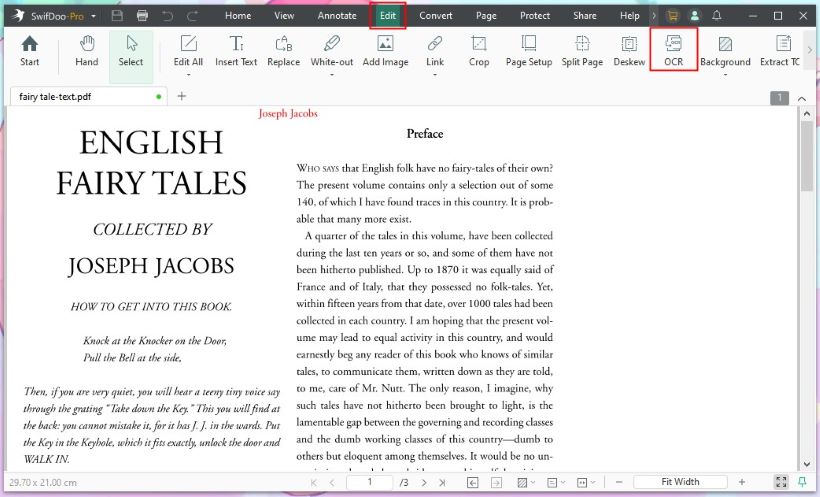Click the page number badge 1
This screenshot has height=497, width=820.
[x=779, y=98]
